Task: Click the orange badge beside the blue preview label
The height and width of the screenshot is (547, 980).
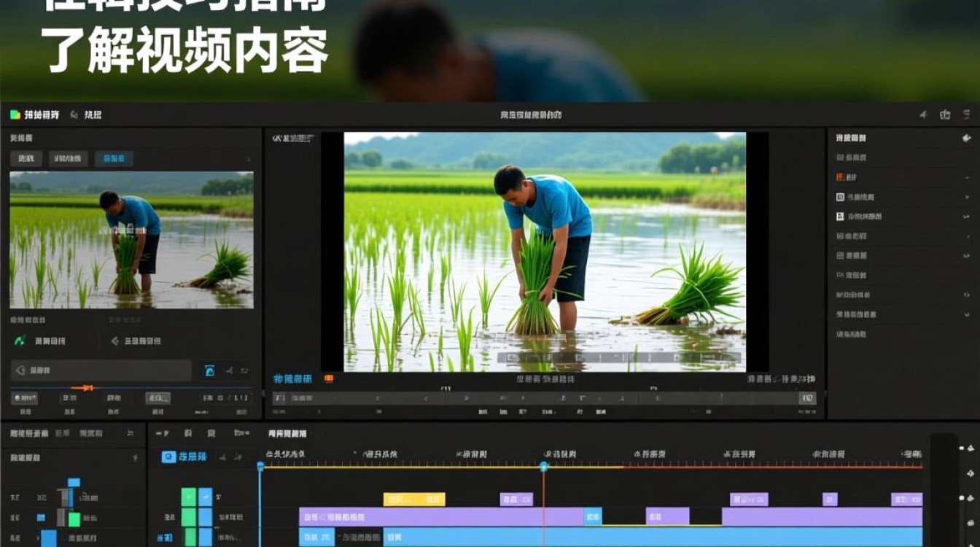Action: pyautogui.click(x=328, y=379)
